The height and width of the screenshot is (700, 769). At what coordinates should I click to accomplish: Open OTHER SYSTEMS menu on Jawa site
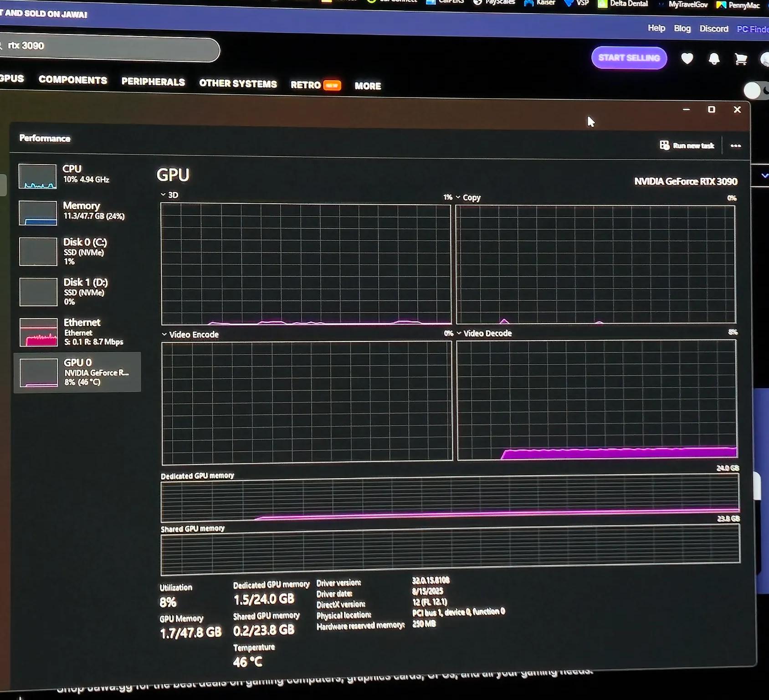point(238,84)
